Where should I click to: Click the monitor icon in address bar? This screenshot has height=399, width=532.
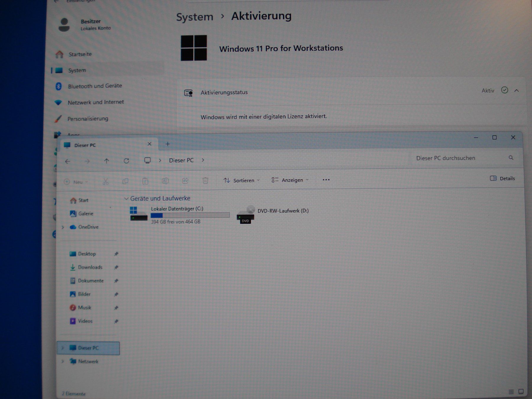click(x=147, y=160)
